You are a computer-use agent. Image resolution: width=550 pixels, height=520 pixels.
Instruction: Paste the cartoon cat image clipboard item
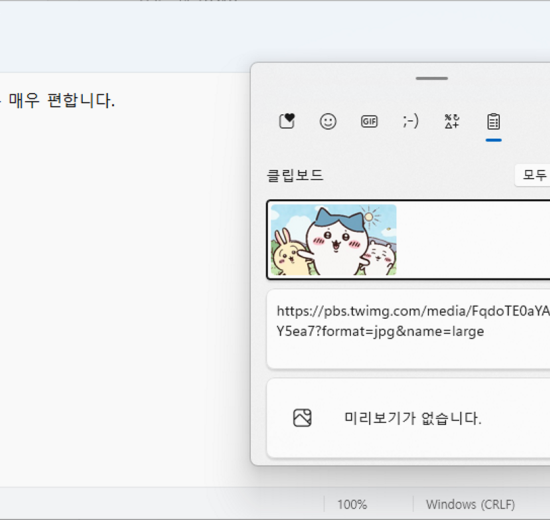(x=408, y=240)
